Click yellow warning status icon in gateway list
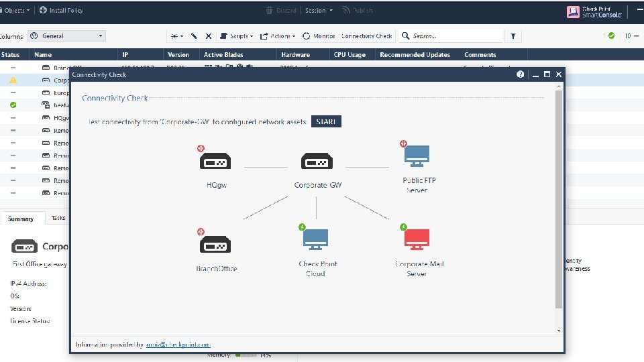The height and width of the screenshot is (362, 644). tap(13, 80)
